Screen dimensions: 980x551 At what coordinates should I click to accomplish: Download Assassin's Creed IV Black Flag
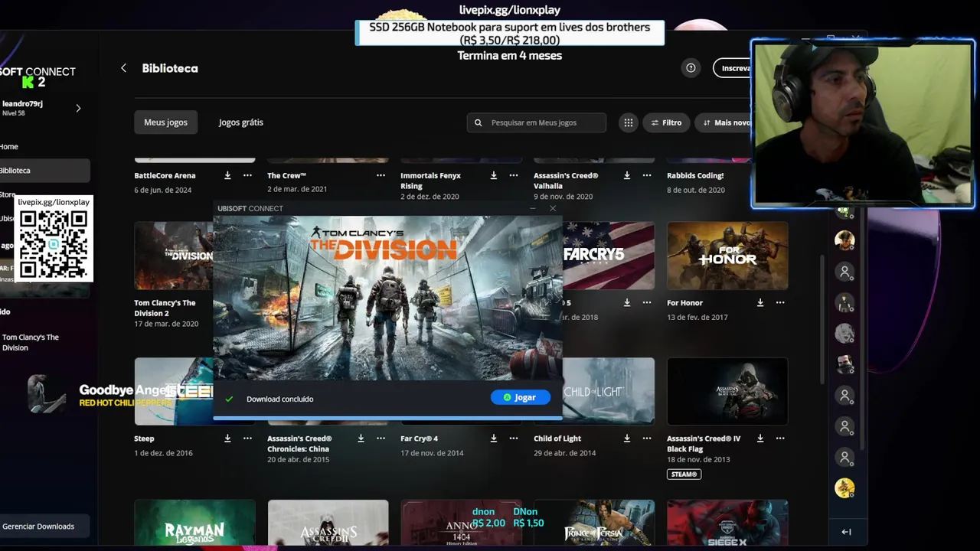(x=760, y=439)
